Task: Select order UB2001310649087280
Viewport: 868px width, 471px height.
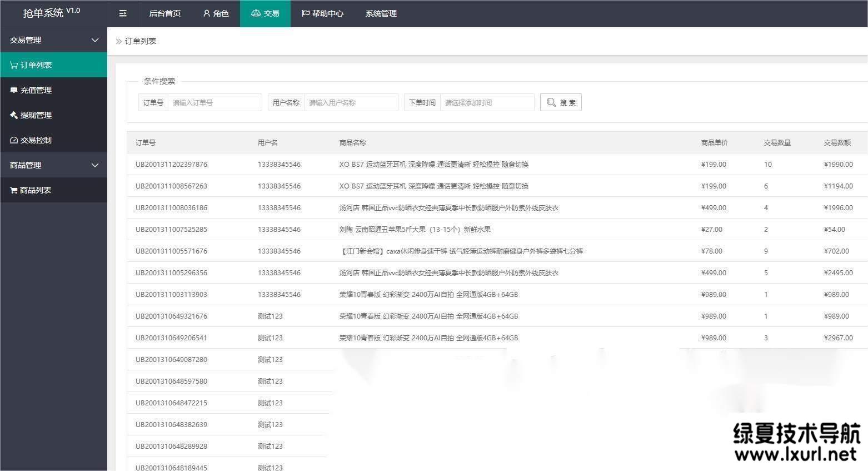Action: click(x=171, y=360)
